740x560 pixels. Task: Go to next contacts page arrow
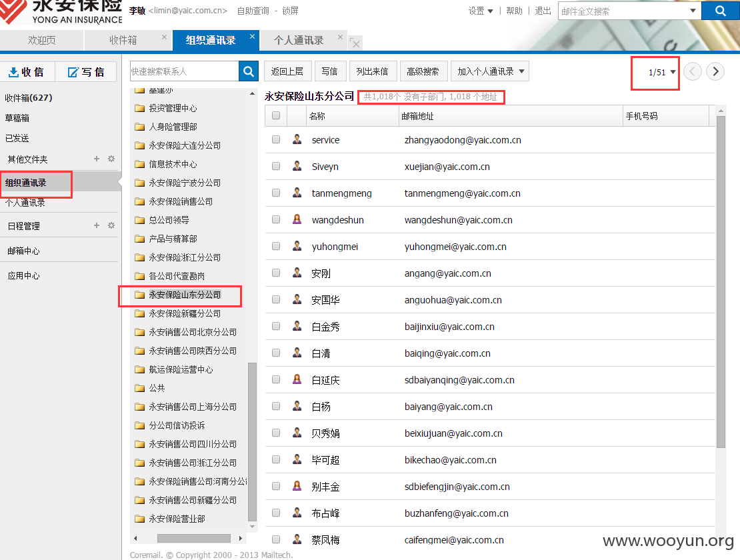pyautogui.click(x=715, y=71)
